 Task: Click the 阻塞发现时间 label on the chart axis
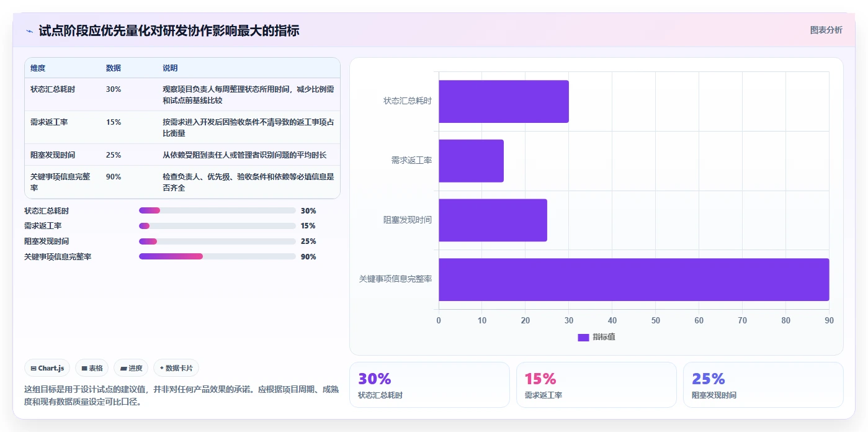click(x=408, y=220)
